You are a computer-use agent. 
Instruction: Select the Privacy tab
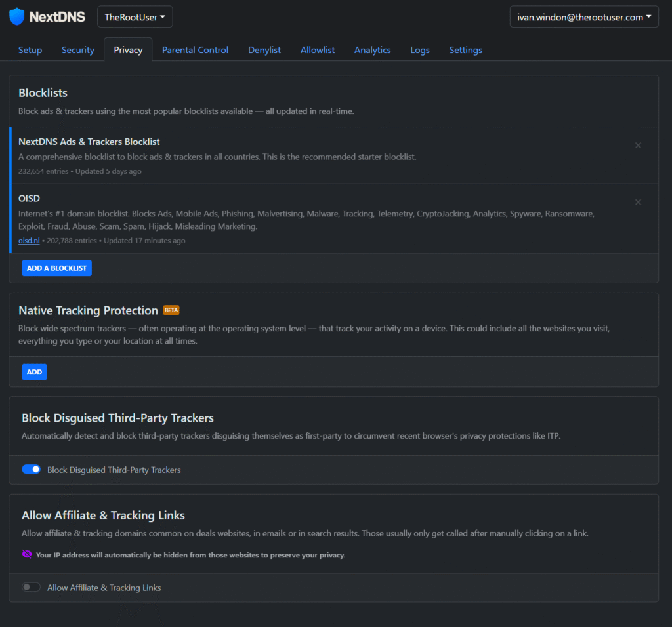[x=128, y=50]
